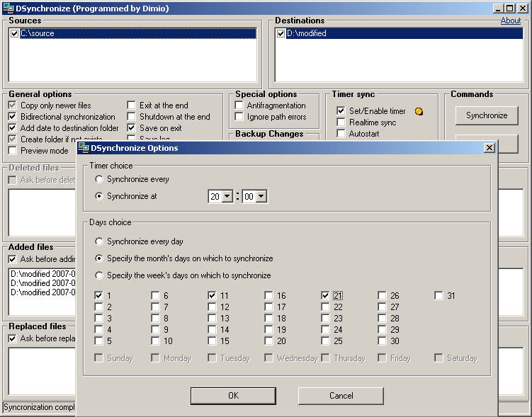Screen dimensions: 532x417
Task: Check day 20 checkbox
Action: tap(268, 341)
